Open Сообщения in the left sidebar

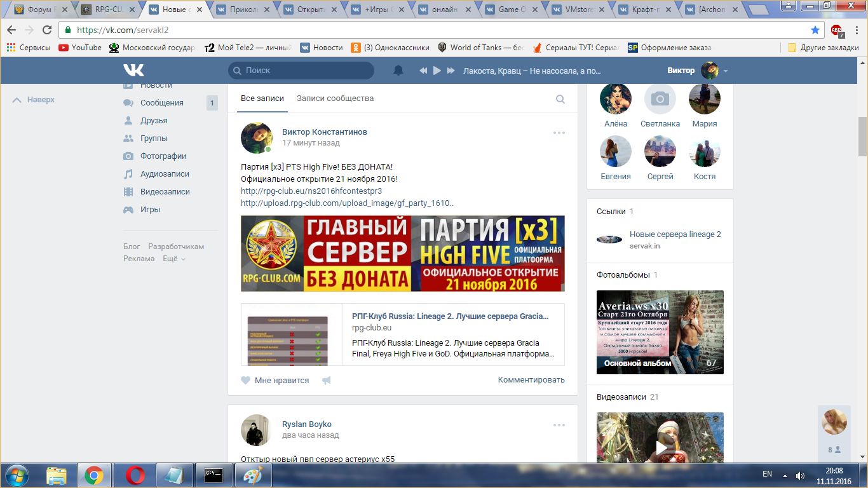coord(162,102)
